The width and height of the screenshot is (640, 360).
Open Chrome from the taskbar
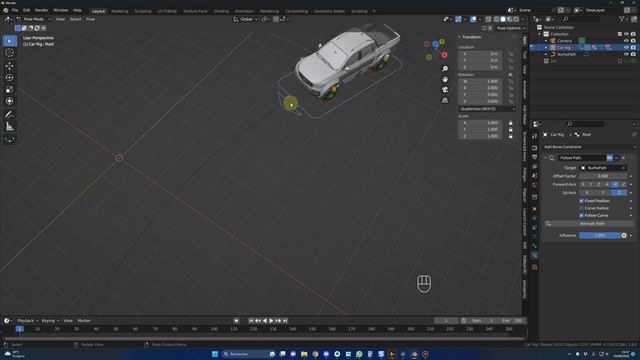click(315, 354)
